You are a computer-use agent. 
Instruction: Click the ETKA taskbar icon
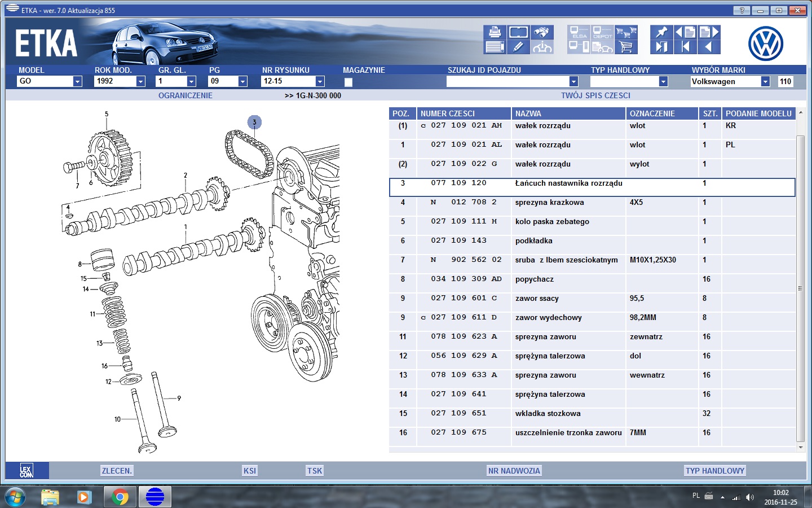click(x=155, y=497)
